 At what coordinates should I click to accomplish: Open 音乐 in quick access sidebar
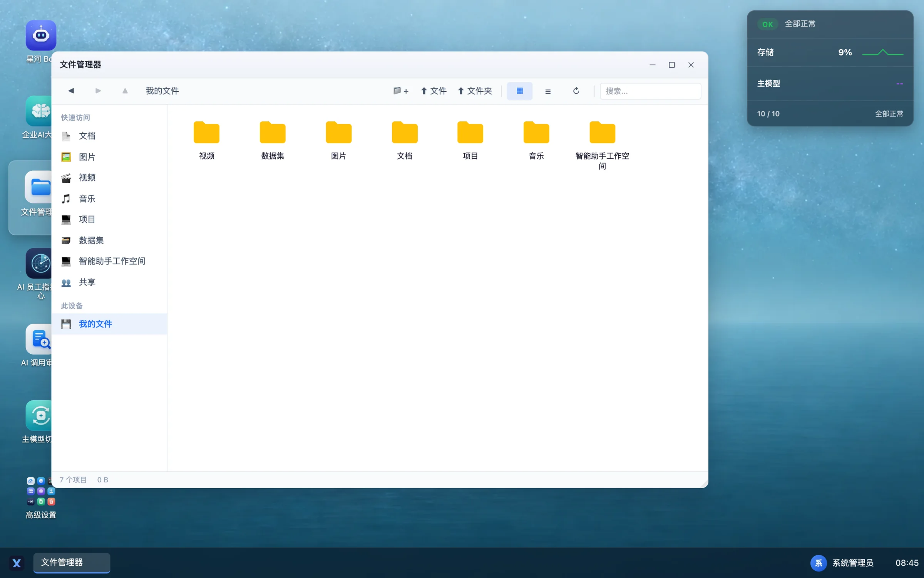[109, 198]
